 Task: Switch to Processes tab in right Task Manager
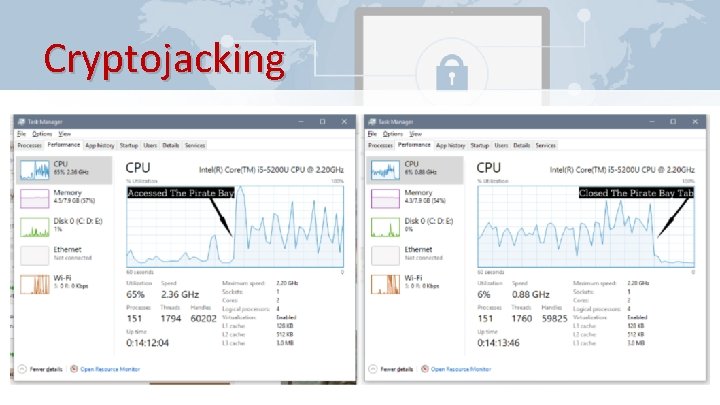tap(380, 145)
